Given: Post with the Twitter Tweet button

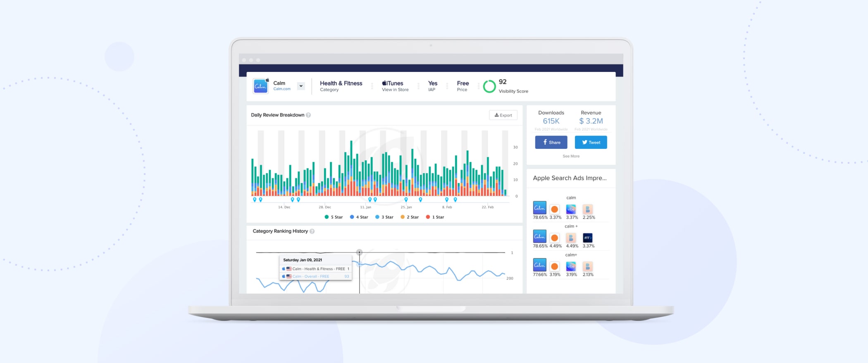Looking at the screenshot, I should [x=591, y=142].
